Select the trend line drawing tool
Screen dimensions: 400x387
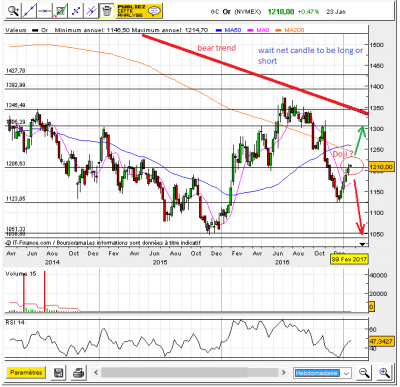click(x=29, y=11)
